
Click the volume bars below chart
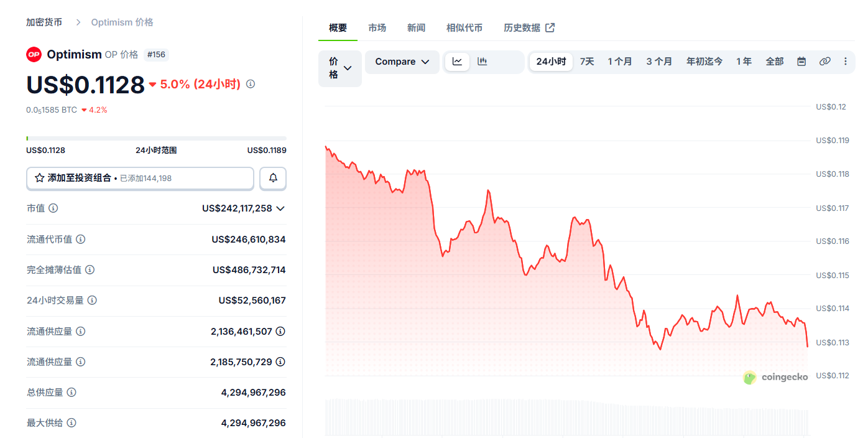click(566, 417)
